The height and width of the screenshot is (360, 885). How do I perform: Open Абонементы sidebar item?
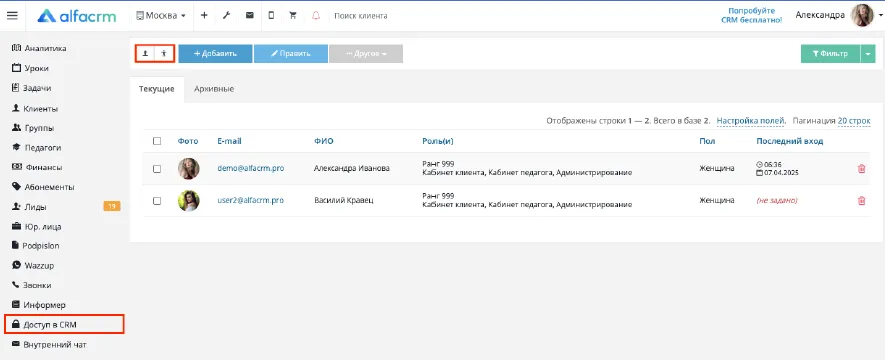pos(43,187)
